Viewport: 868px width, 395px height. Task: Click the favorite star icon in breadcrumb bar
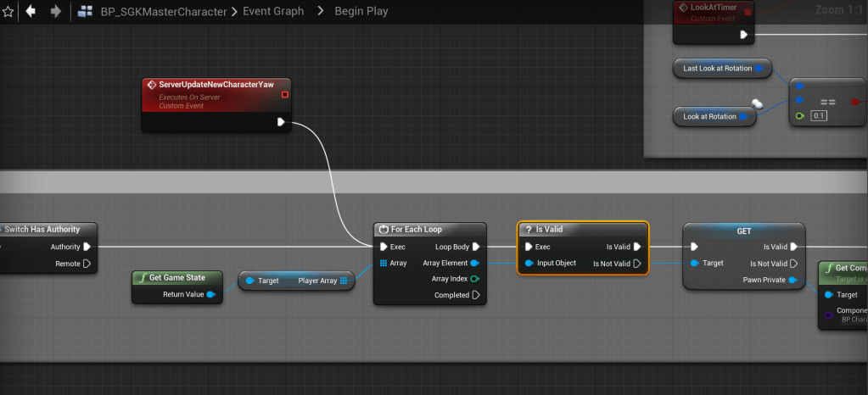pos(8,12)
